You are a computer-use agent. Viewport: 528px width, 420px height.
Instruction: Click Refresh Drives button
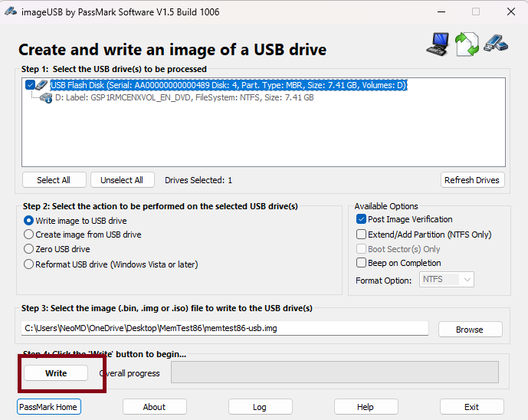(473, 180)
